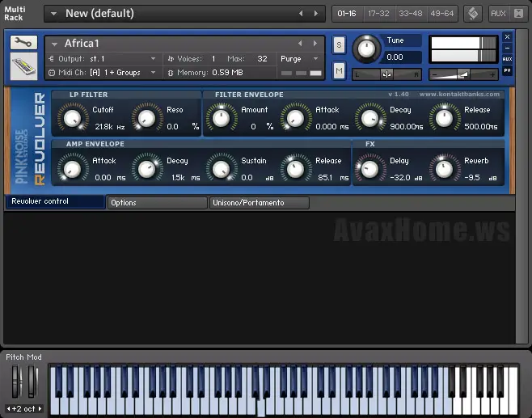Click the Amp Decay value 1.5k ms
This screenshot has height=418, width=532.
pyautogui.click(x=186, y=178)
